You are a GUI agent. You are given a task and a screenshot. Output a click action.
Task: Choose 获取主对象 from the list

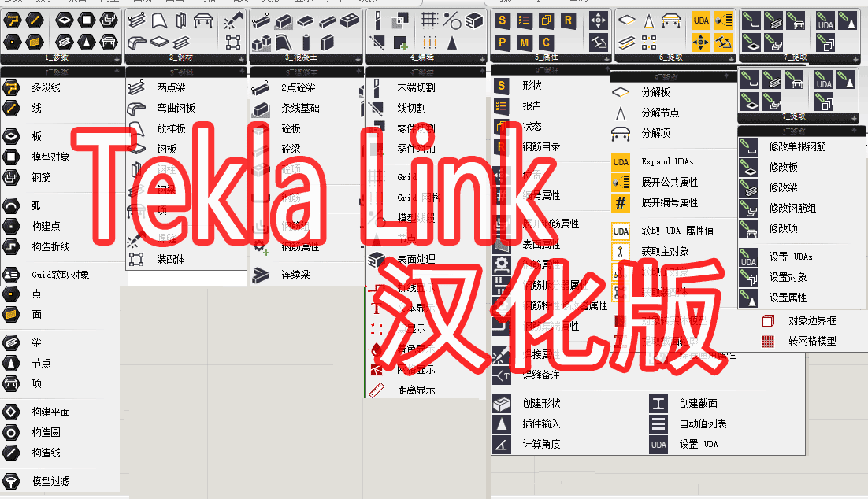pos(666,251)
